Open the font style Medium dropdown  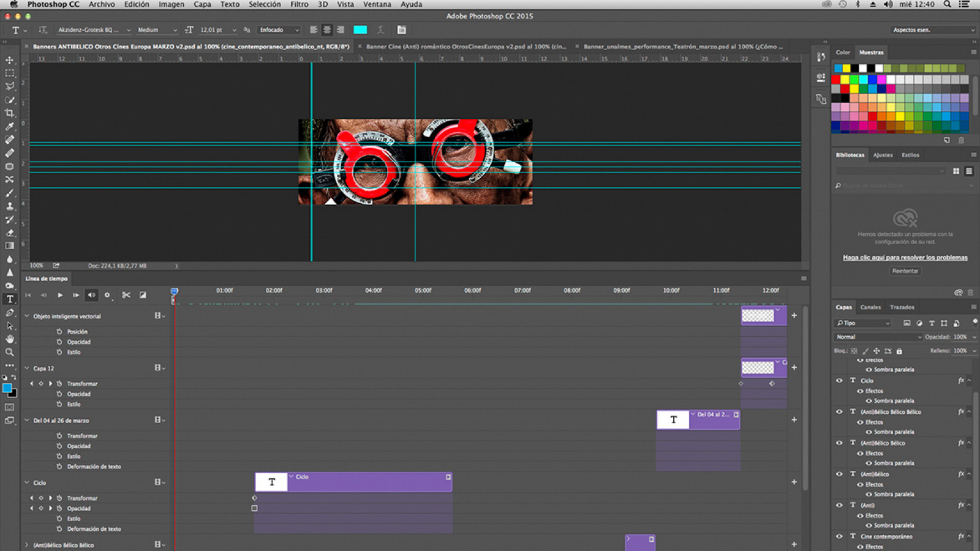click(157, 29)
